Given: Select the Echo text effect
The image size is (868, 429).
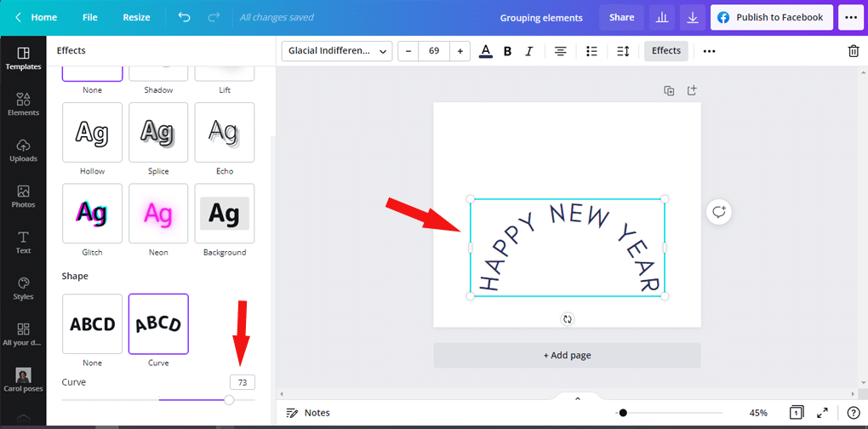Looking at the screenshot, I should point(225,132).
